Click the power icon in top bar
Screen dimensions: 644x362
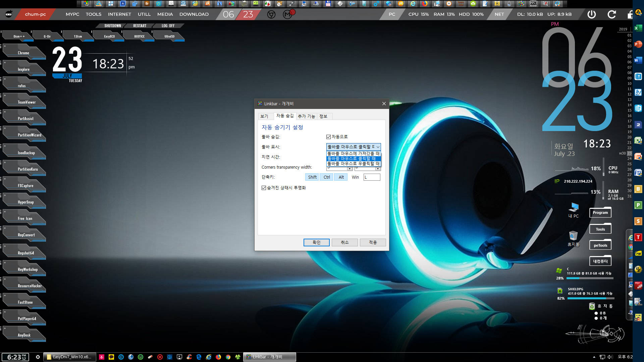pyautogui.click(x=591, y=14)
